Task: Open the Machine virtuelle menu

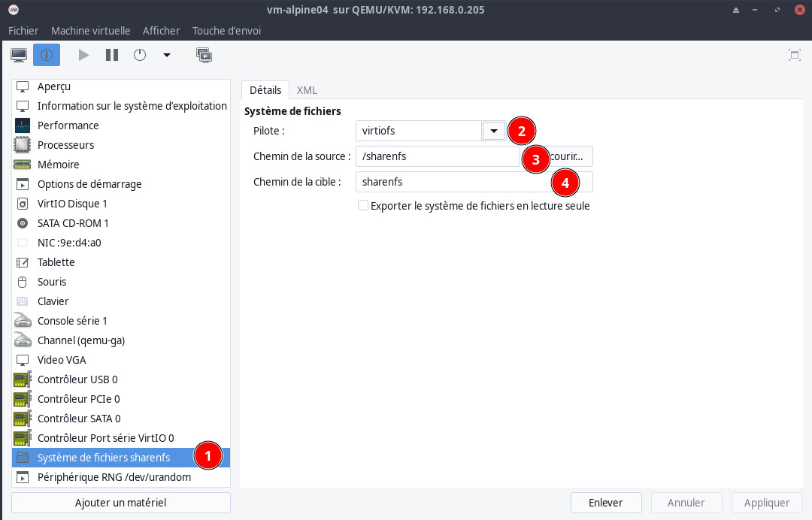Action: [x=90, y=31]
